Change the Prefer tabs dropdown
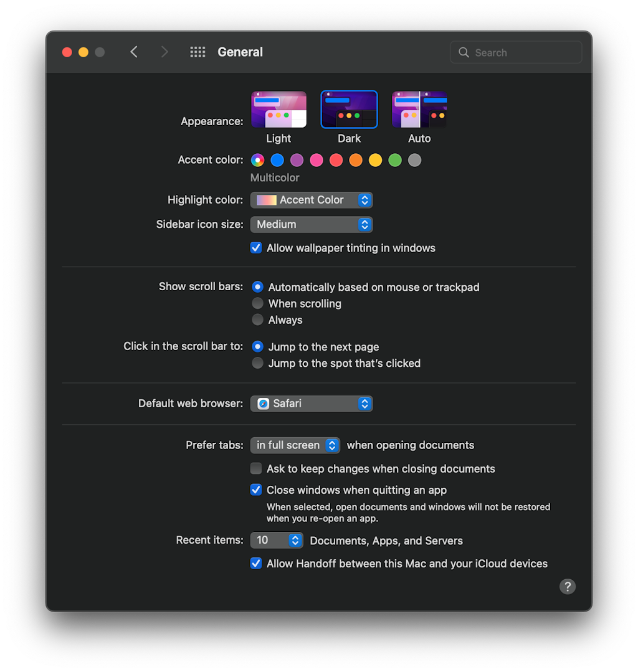 point(295,445)
